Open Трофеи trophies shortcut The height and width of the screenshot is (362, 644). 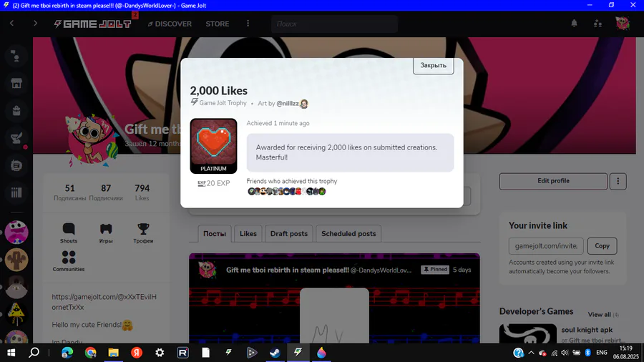143,233
